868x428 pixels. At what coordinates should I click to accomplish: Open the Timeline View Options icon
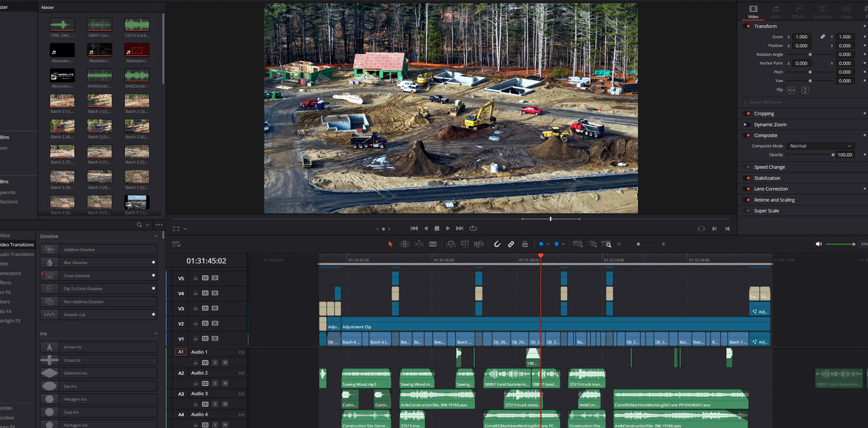point(176,244)
